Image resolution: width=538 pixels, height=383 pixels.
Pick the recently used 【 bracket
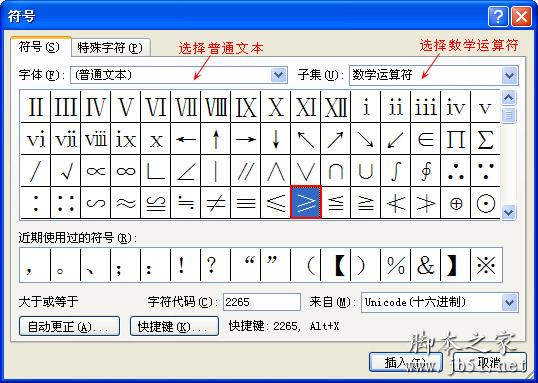pyautogui.click(x=336, y=265)
